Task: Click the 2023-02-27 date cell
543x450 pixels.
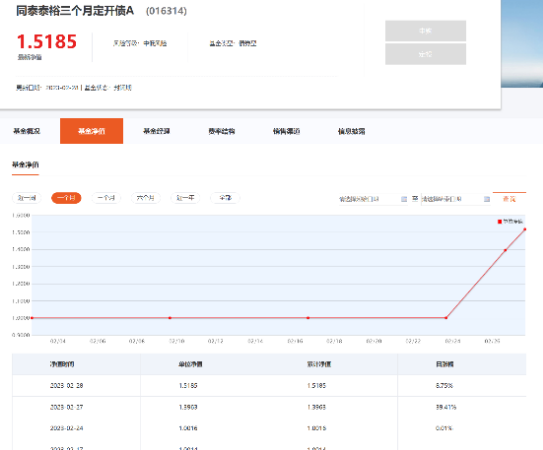Action: tap(66, 407)
